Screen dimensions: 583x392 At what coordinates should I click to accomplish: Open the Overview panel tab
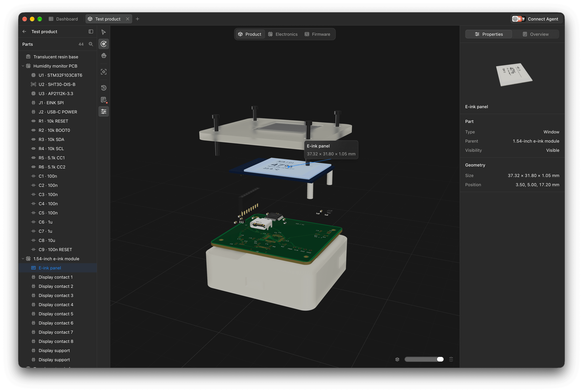click(536, 34)
